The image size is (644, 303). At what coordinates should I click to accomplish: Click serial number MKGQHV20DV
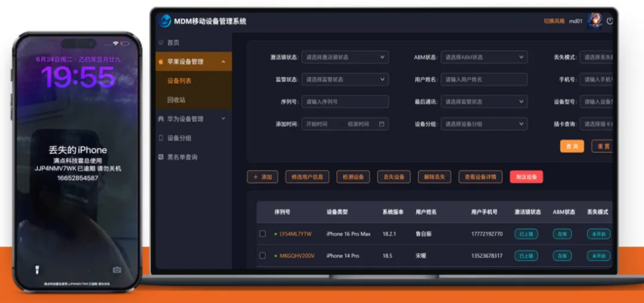[297, 256]
